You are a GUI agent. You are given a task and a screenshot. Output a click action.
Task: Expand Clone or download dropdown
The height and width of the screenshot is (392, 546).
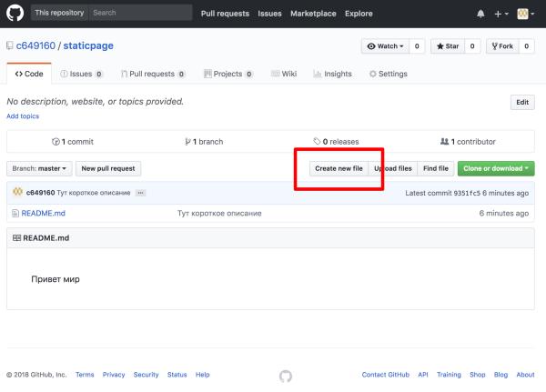click(496, 168)
